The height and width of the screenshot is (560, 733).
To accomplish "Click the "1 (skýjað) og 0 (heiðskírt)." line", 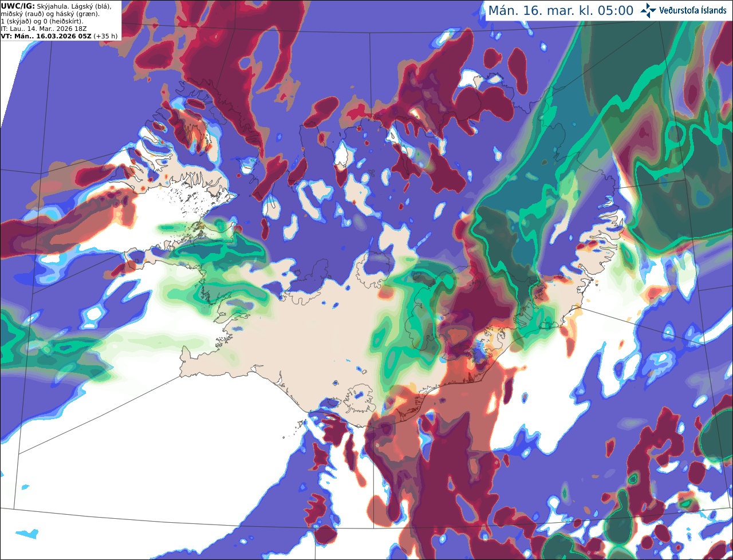I will [x=41, y=21].
